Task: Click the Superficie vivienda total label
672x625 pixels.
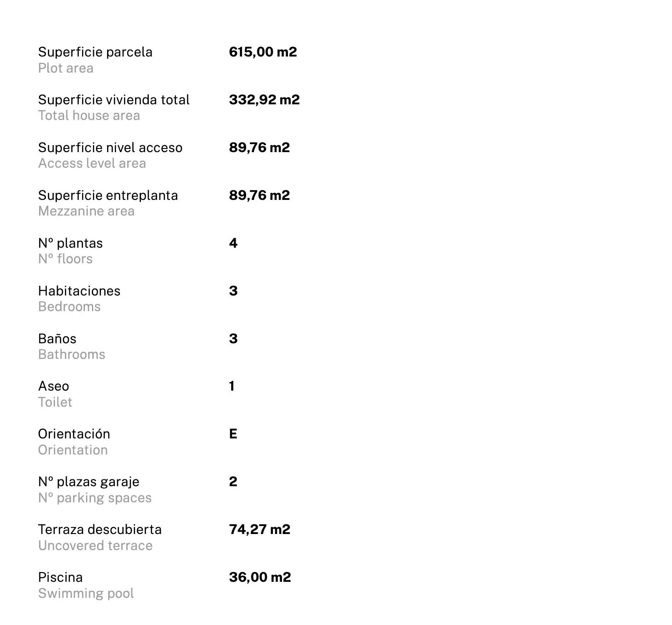Action: [114, 100]
